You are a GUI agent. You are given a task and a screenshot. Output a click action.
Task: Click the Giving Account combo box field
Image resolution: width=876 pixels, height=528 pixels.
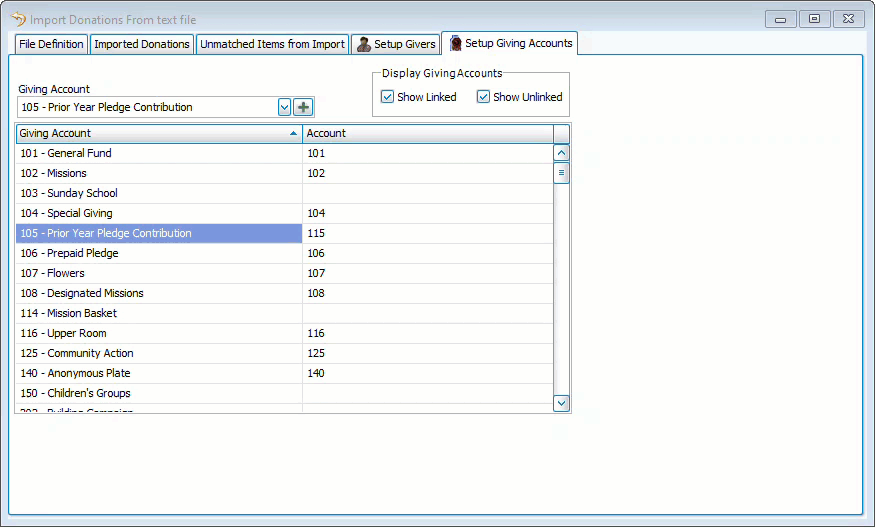[146, 108]
